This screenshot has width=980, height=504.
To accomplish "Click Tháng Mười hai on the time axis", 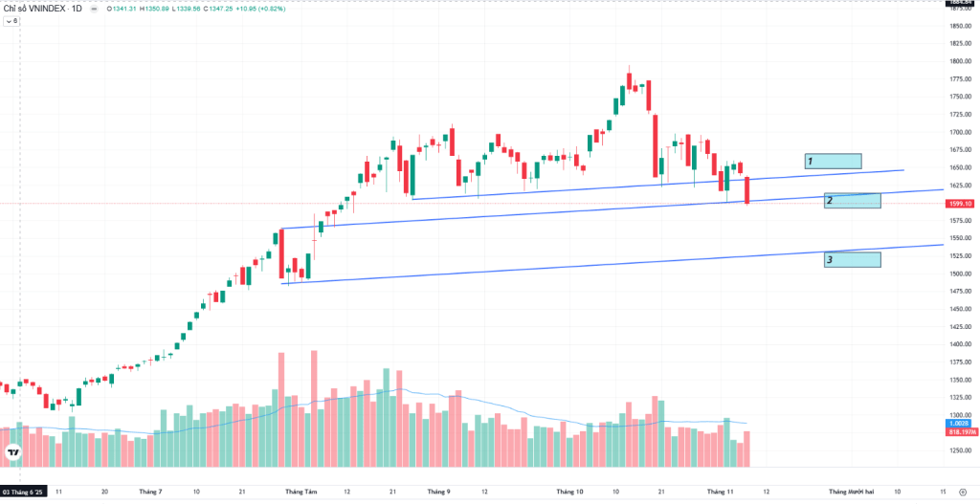I will [851, 492].
